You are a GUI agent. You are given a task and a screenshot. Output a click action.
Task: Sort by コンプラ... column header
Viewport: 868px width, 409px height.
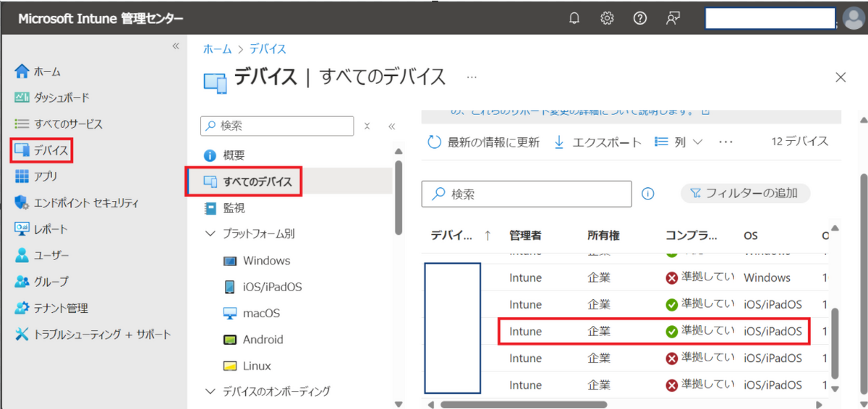pos(691,236)
